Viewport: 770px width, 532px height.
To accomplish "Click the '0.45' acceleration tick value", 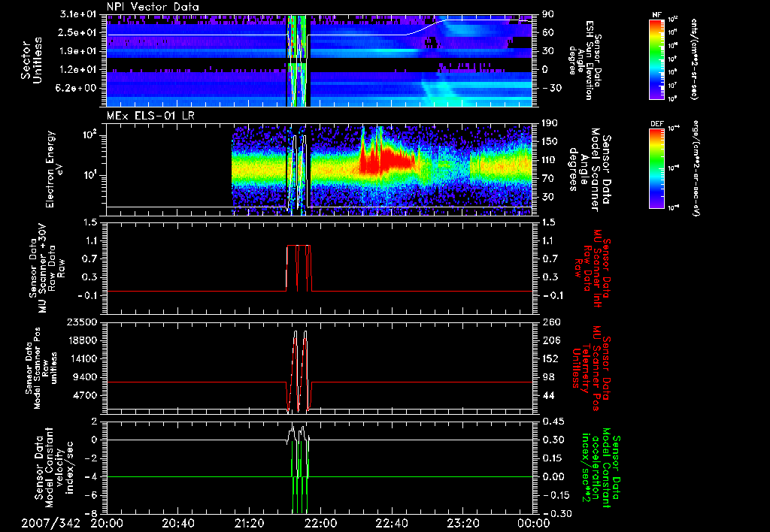I will [x=553, y=422].
